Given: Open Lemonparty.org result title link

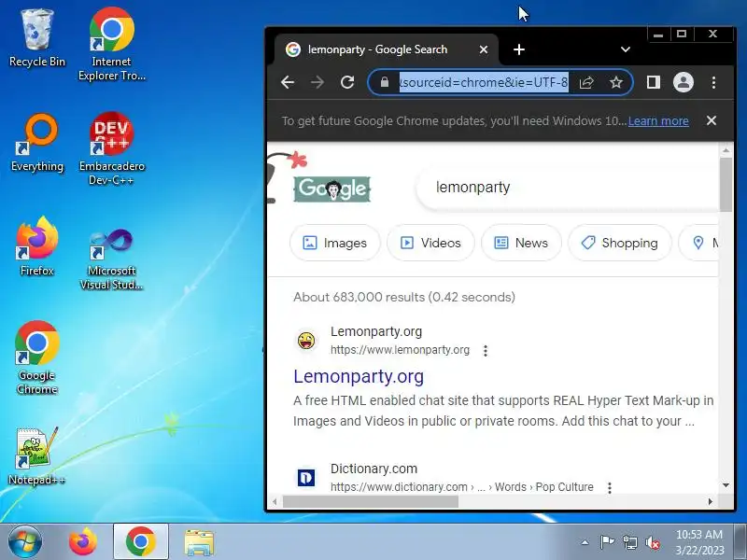Looking at the screenshot, I should [x=359, y=376].
